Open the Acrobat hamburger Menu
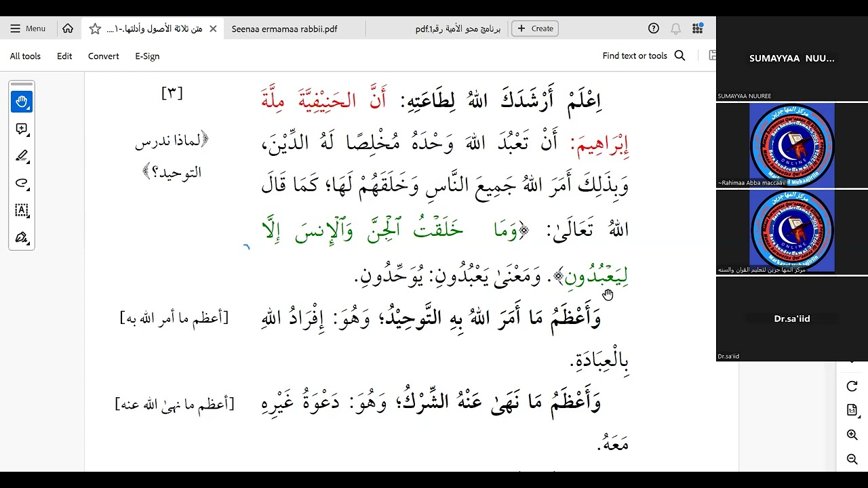This screenshot has width=868, height=488. click(28, 28)
